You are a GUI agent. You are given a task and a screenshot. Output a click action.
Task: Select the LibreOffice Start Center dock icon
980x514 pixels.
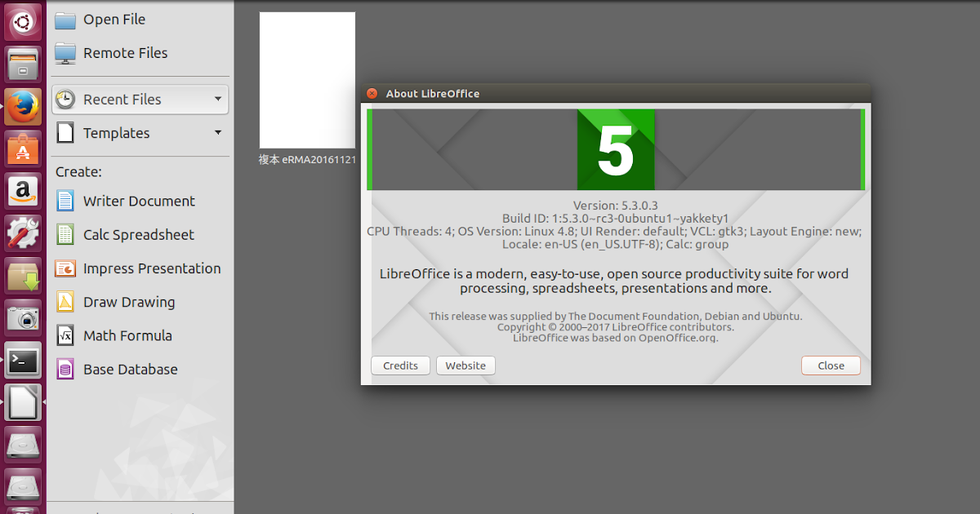[23, 403]
